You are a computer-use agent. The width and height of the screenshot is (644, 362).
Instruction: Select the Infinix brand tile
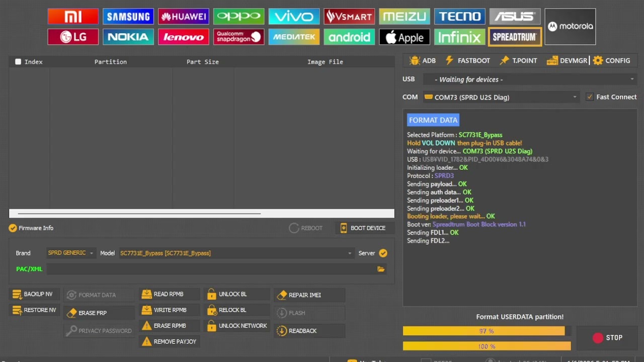tap(460, 37)
